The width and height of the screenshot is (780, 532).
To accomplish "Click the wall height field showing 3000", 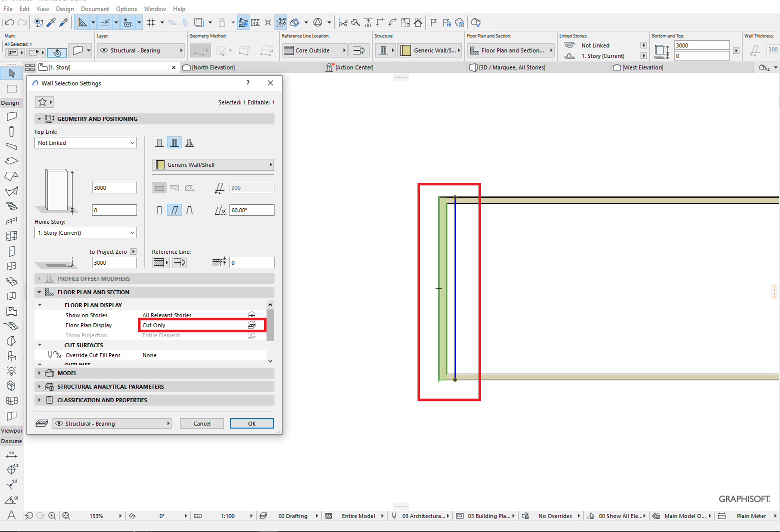I will coord(114,187).
